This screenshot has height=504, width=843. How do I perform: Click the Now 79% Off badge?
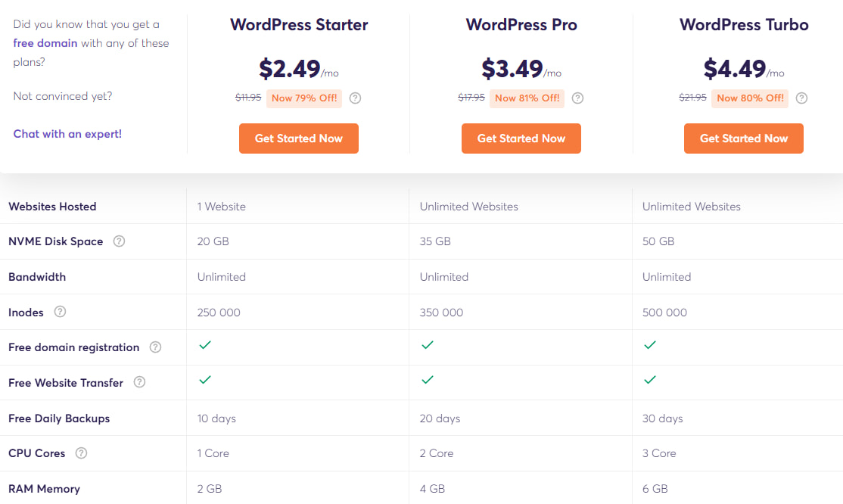[304, 98]
